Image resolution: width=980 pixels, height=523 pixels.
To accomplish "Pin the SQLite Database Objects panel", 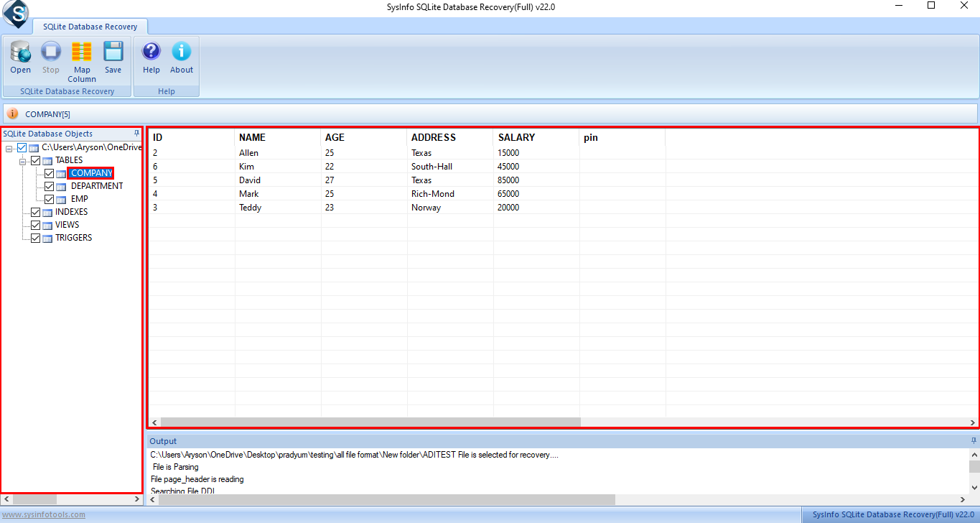I will [136, 134].
